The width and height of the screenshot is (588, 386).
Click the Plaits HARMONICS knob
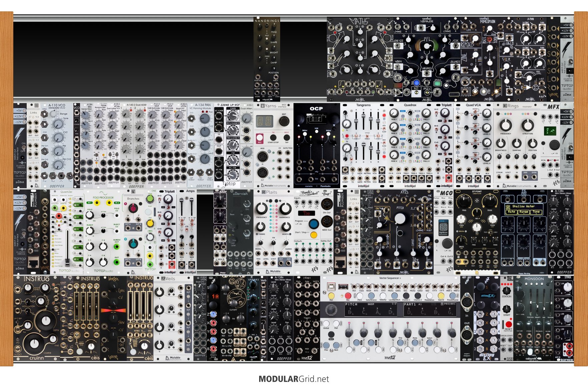tap(285, 209)
